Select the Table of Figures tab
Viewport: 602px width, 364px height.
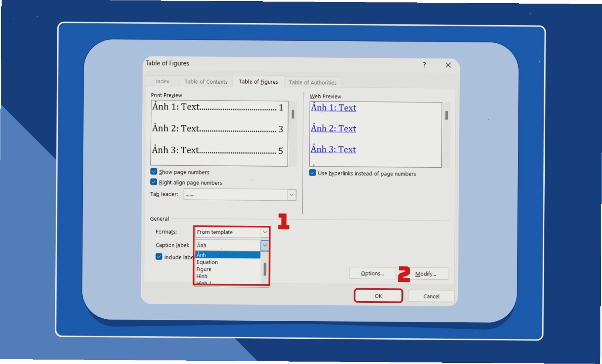[x=259, y=82]
